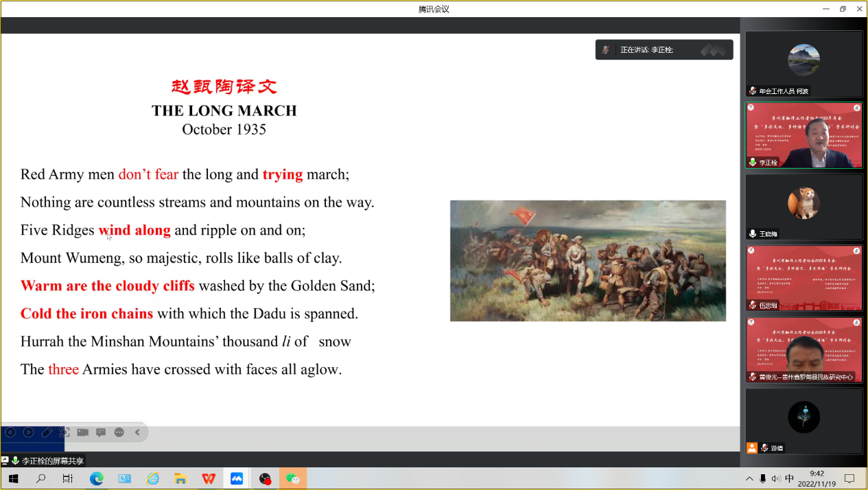The width and height of the screenshot is (868, 490).
Task: Open the volume control in system tray
Action: [x=776, y=479]
